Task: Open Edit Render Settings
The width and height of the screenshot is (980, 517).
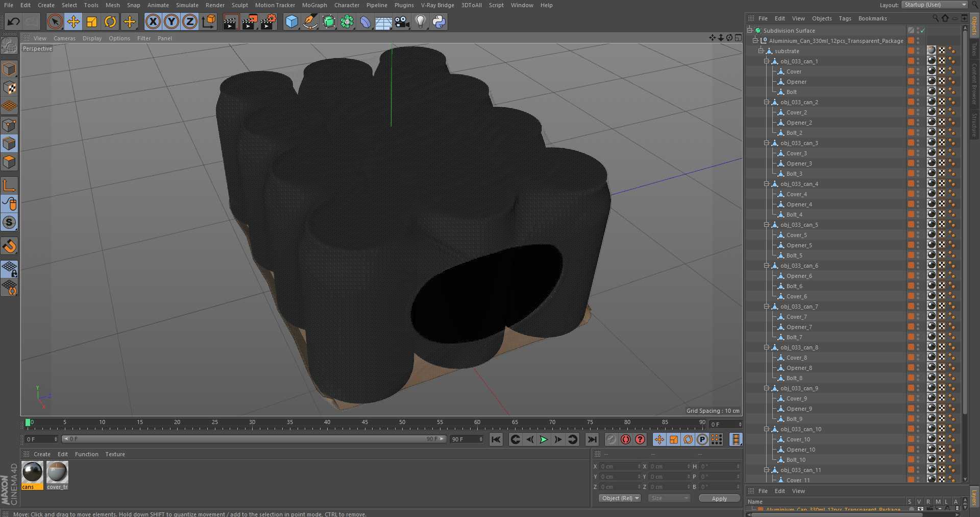Action: (x=268, y=21)
